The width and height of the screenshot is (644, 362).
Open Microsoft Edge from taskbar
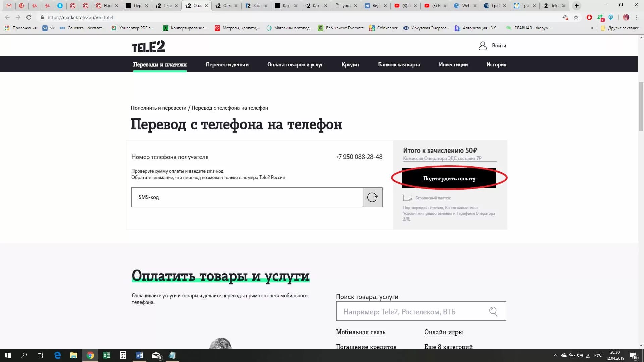57,355
